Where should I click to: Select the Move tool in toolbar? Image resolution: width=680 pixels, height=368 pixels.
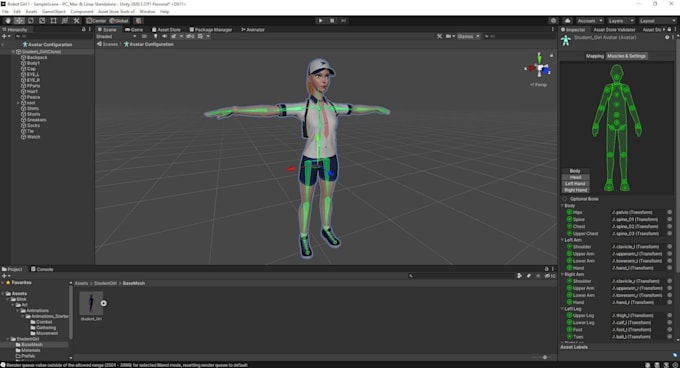point(20,21)
